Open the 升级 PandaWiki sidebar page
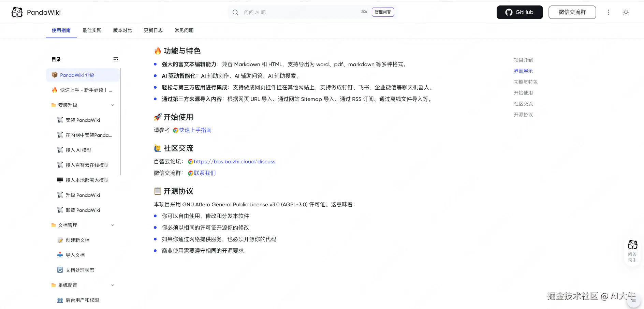The image size is (644, 309). 83,195
